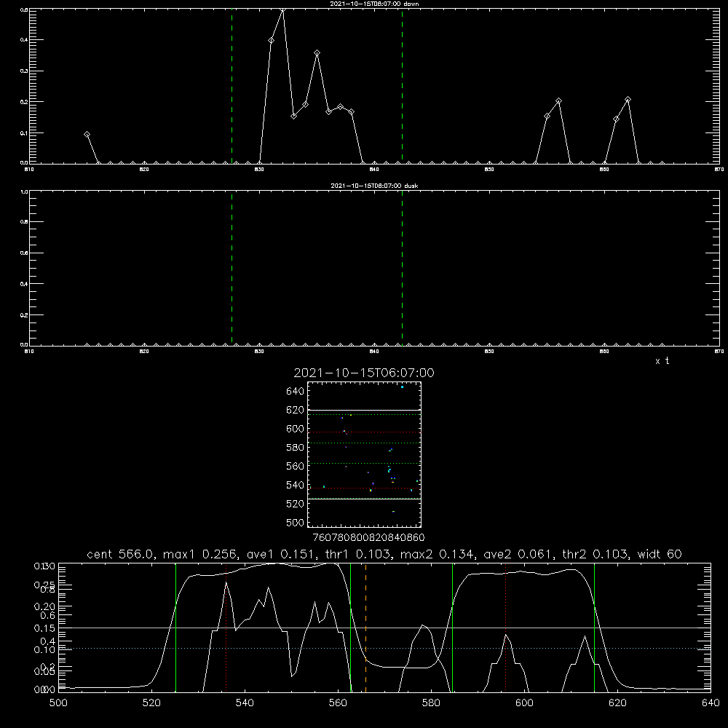Select the 'cent 566.0' value in bottom title
This screenshot has height=728, width=728.
(120, 554)
